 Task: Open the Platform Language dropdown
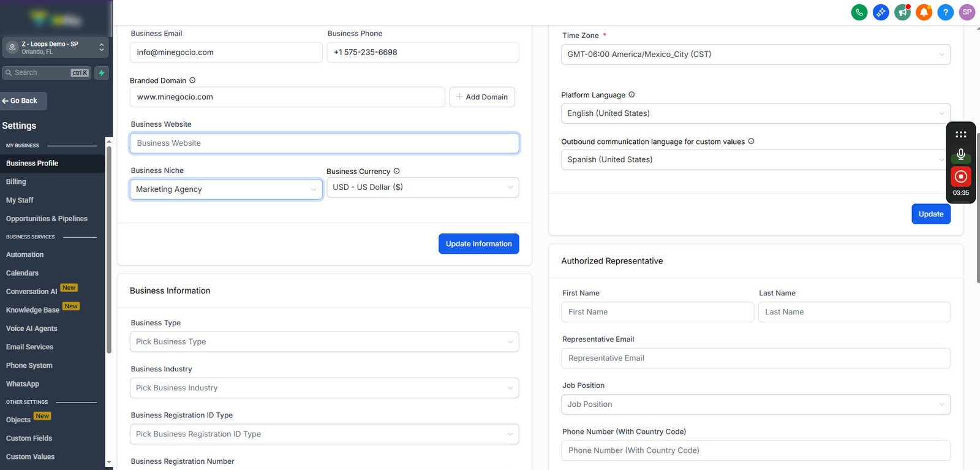755,113
